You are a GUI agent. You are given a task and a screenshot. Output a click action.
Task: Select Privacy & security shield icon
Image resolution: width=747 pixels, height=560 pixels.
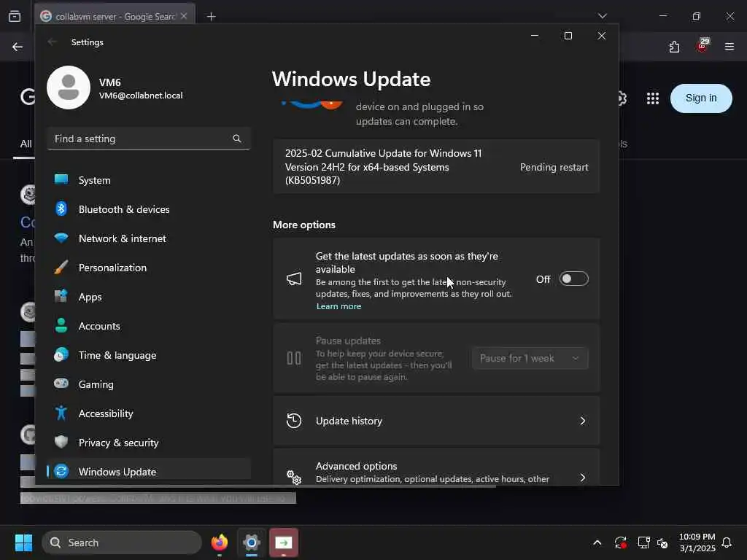point(61,442)
